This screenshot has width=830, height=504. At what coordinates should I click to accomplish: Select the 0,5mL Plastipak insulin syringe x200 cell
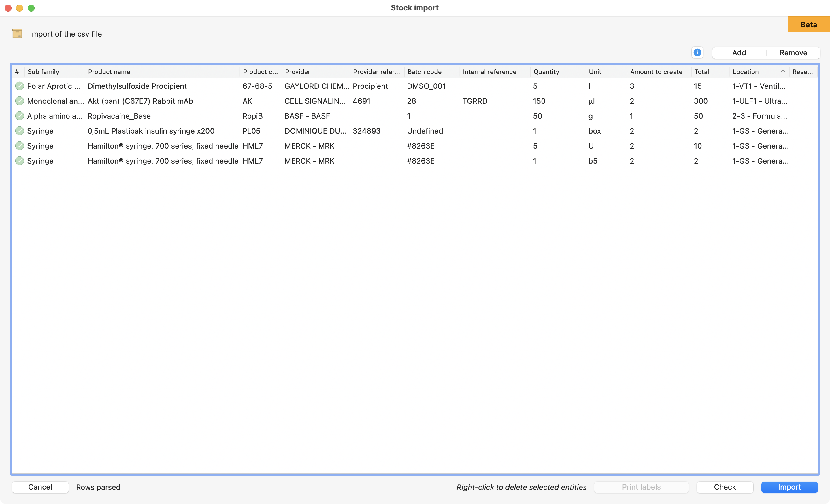[151, 131]
